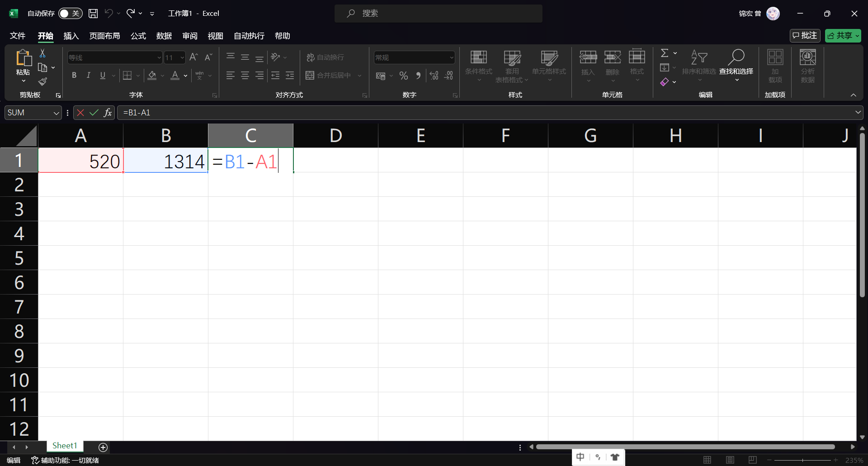Confirm formula with the checkmark icon
The image size is (868, 466).
point(94,113)
